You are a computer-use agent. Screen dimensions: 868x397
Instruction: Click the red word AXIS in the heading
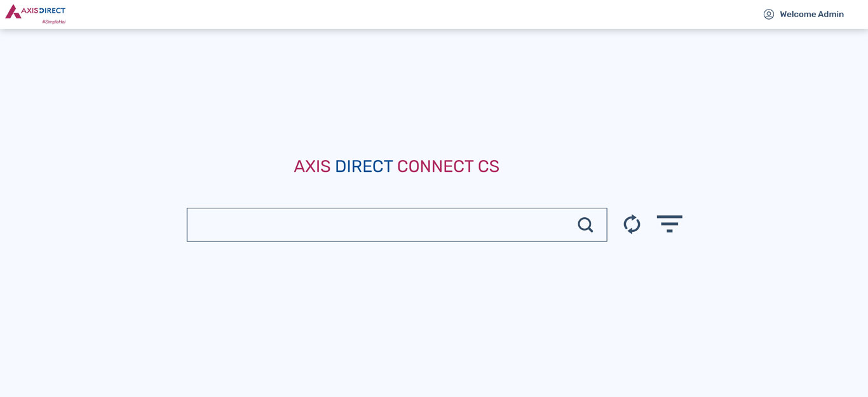[312, 166]
